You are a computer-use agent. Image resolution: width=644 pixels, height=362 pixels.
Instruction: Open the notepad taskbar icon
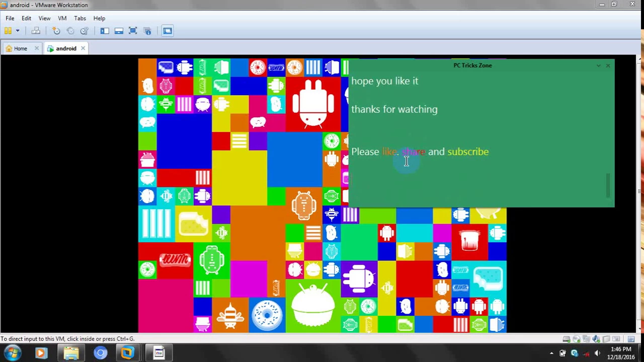pos(159,353)
